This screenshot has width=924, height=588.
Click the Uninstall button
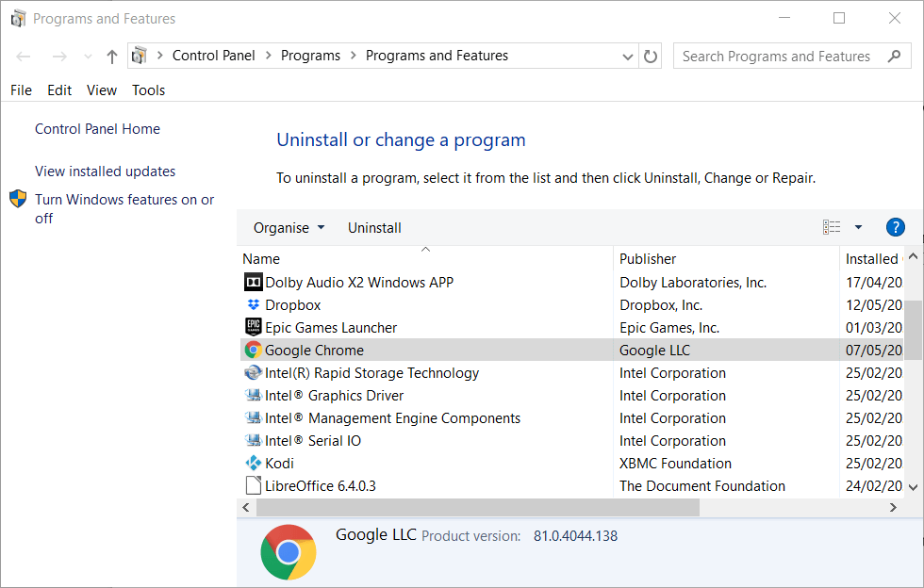pyautogui.click(x=374, y=227)
